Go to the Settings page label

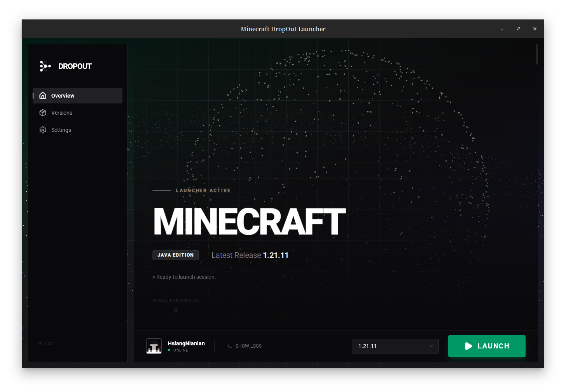(61, 130)
